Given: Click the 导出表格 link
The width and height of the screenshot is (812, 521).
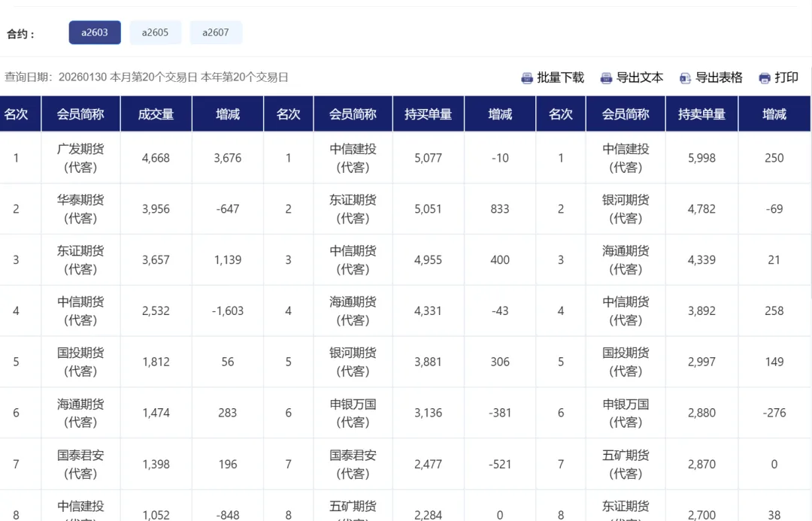Looking at the screenshot, I should (x=719, y=77).
